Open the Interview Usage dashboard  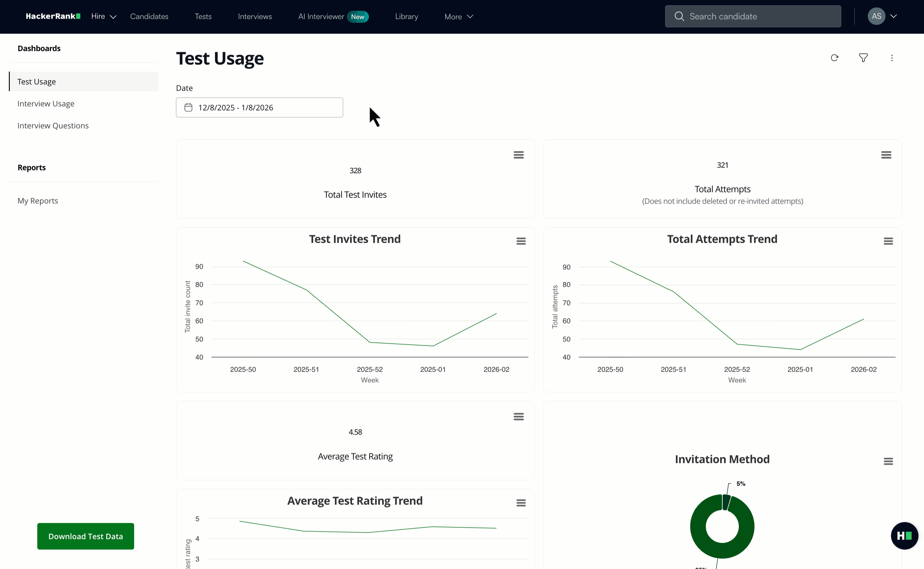pos(46,104)
